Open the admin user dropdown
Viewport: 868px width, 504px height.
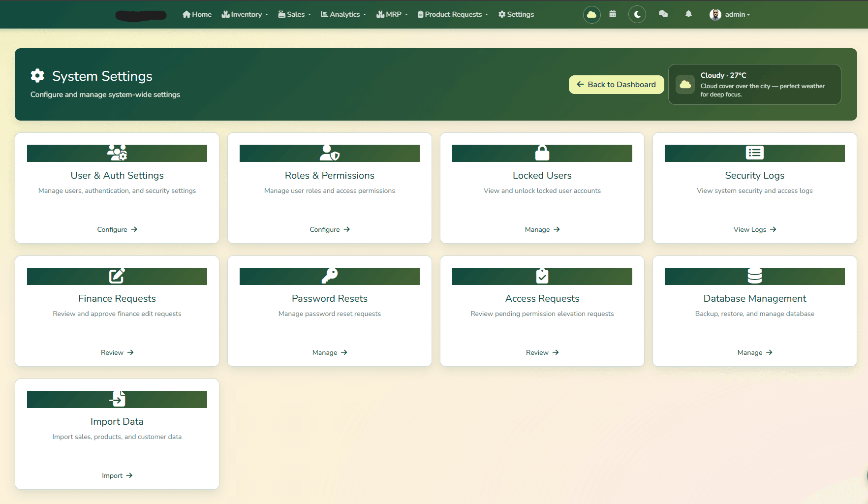tap(730, 14)
